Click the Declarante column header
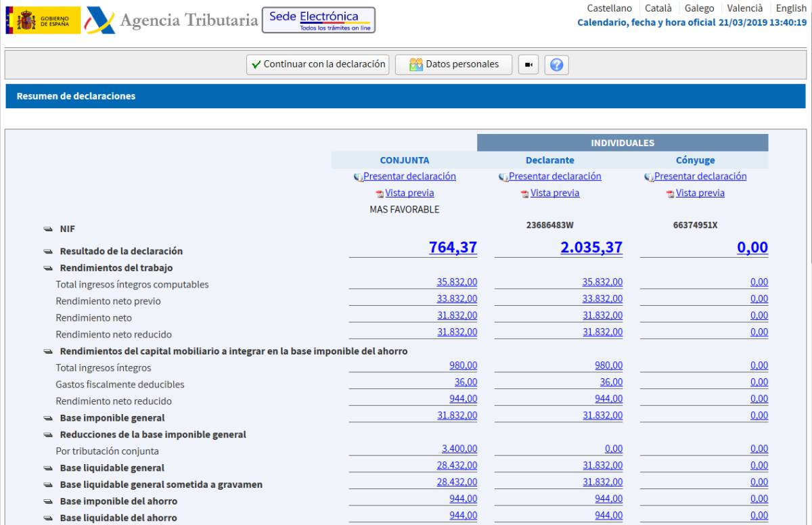812x525 pixels. [550, 160]
